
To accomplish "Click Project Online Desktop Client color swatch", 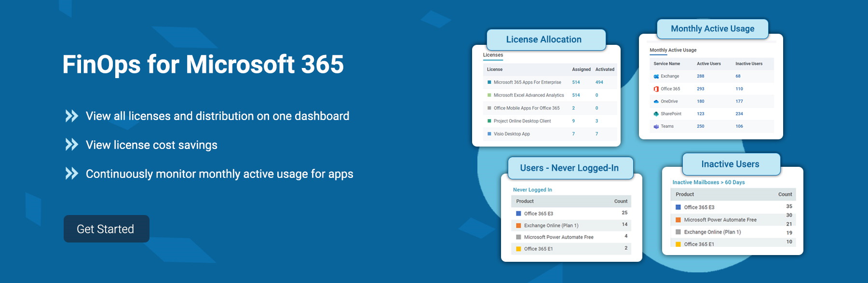I will pyautogui.click(x=489, y=121).
